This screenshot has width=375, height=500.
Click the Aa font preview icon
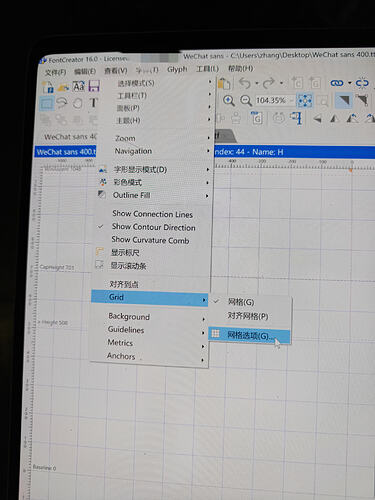coord(79,87)
